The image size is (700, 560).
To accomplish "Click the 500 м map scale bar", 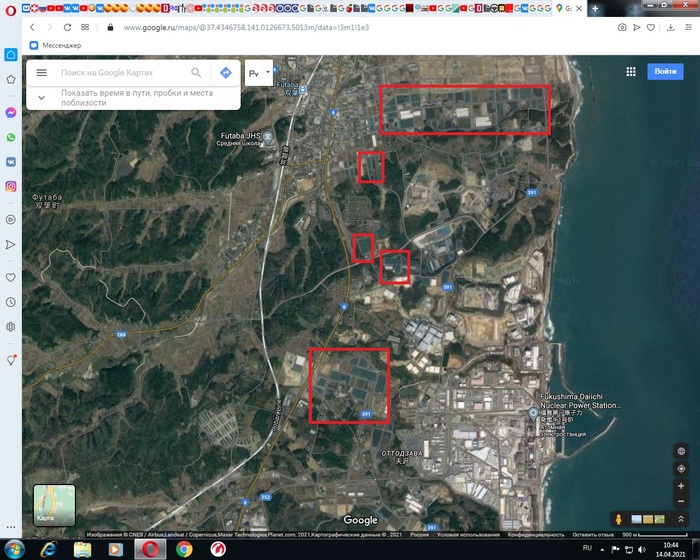I will coord(655,535).
